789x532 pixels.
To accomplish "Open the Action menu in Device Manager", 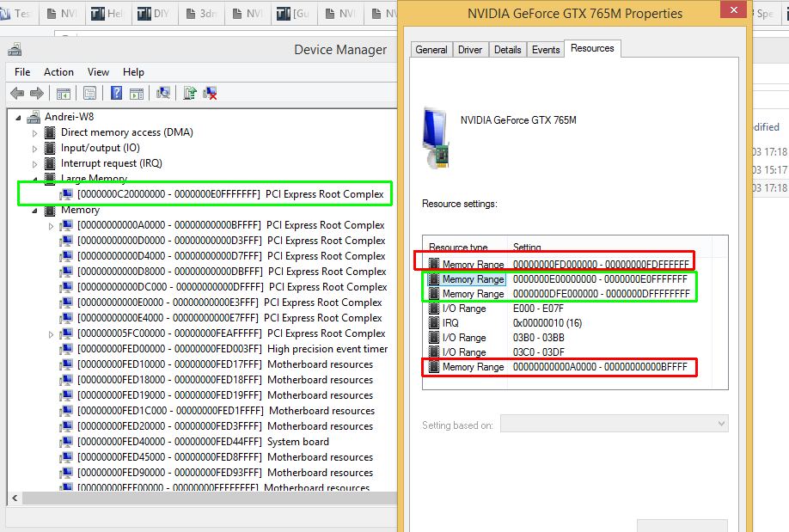I will (x=58, y=72).
